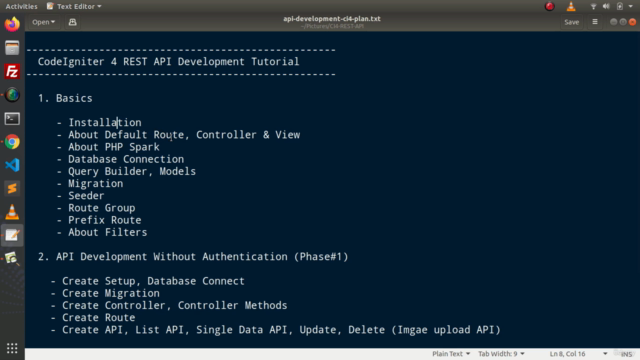Open Google Chrome from the dock
Viewport: 640px width, 360px height.
(x=12, y=142)
